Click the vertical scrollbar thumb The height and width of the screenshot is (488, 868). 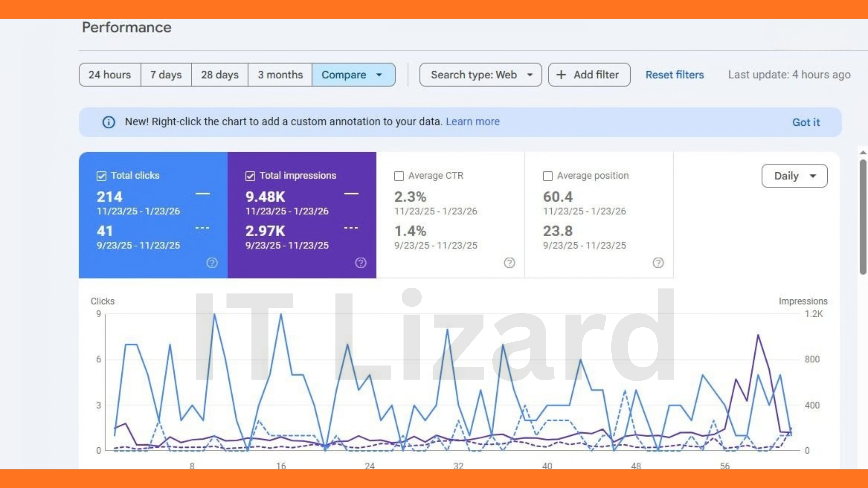tap(863, 217)
